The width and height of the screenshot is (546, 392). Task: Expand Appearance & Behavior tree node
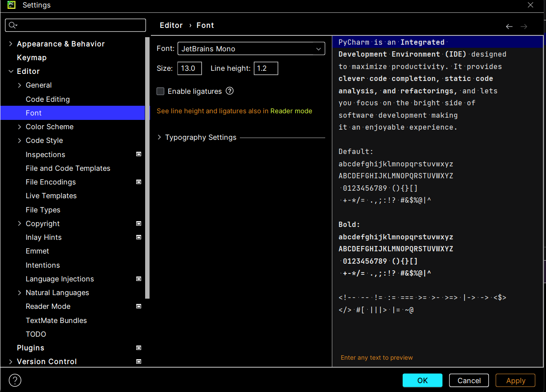(11, 44)
